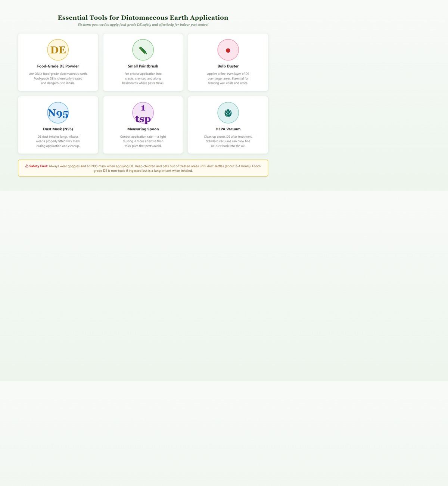Click the description 'Applies a fine, even layer'

(x=228, y=78)
